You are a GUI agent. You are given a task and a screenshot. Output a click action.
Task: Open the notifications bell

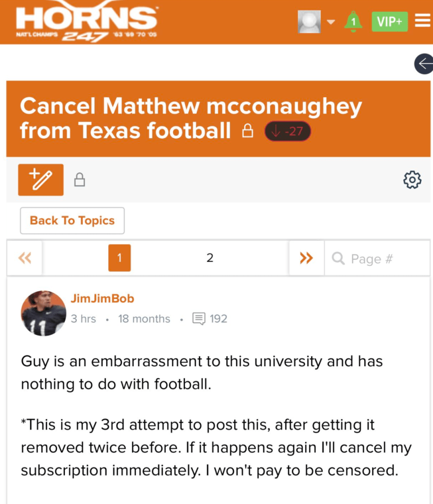353,22
